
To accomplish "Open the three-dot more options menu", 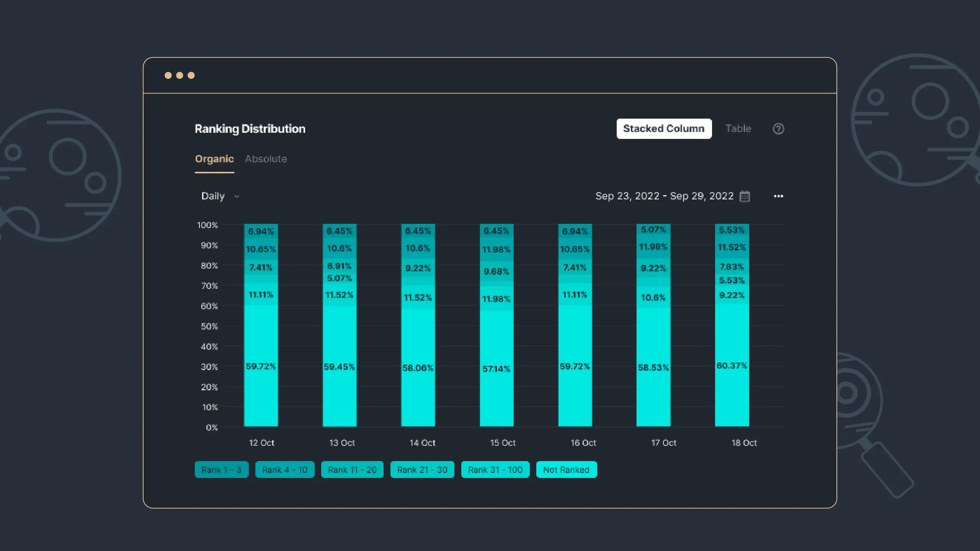I will (778, 196).
